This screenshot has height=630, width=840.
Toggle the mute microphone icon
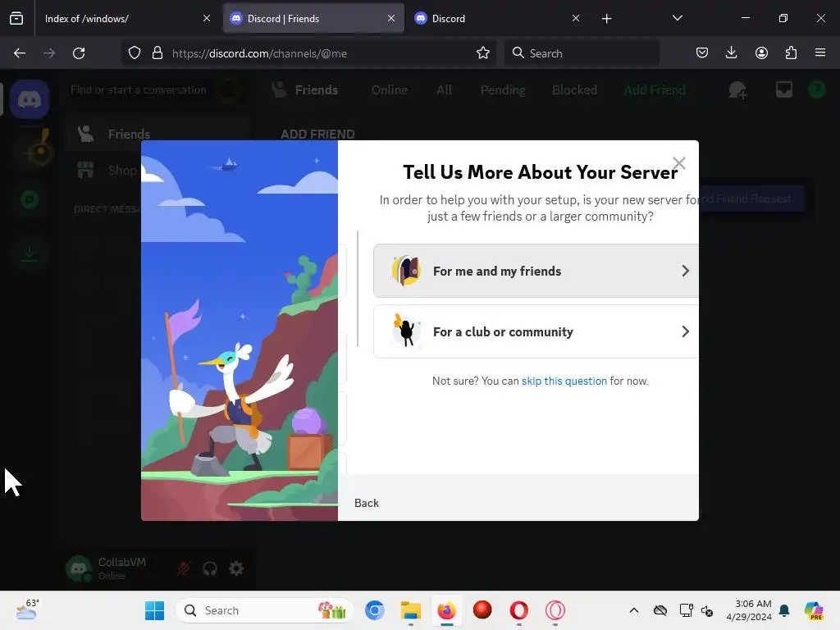coord(184,568)
